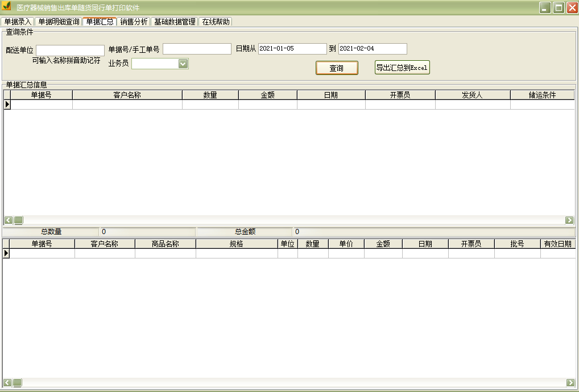Click the 商品名称 column header

(x=166, y=244)
